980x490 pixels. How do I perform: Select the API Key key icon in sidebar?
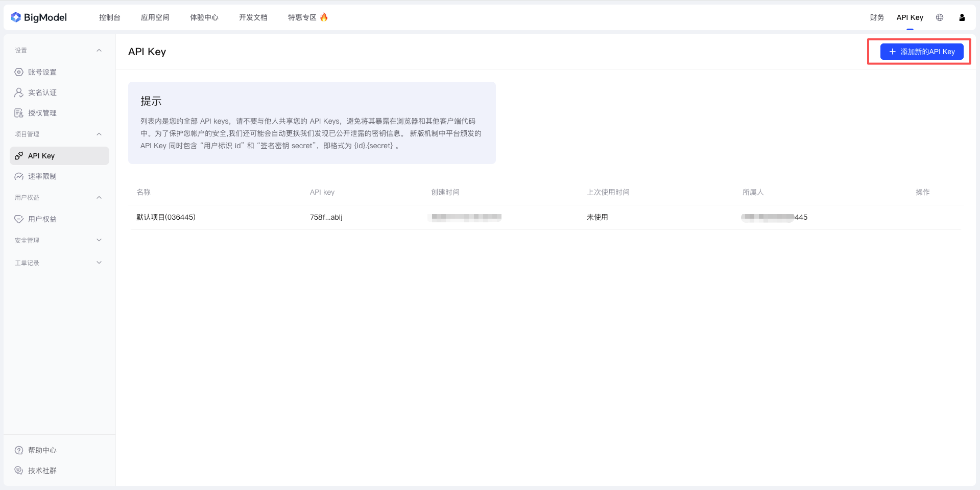pos(19,156)
